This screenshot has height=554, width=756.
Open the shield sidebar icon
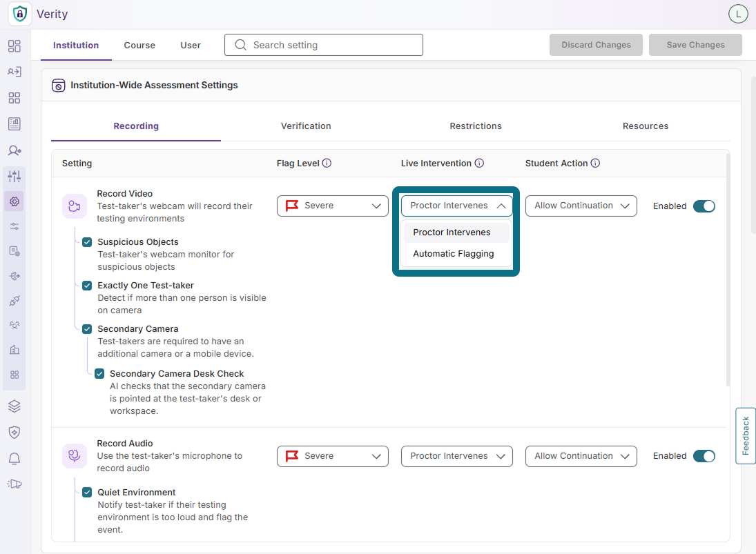click(14, 433)
